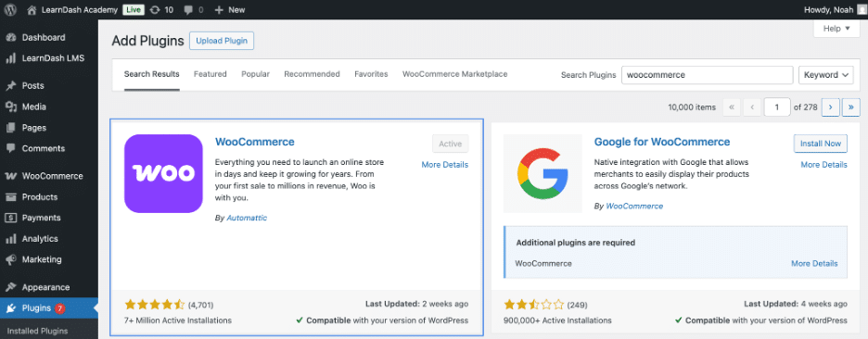Switch to Favorites tab

(x=372, y=74)
